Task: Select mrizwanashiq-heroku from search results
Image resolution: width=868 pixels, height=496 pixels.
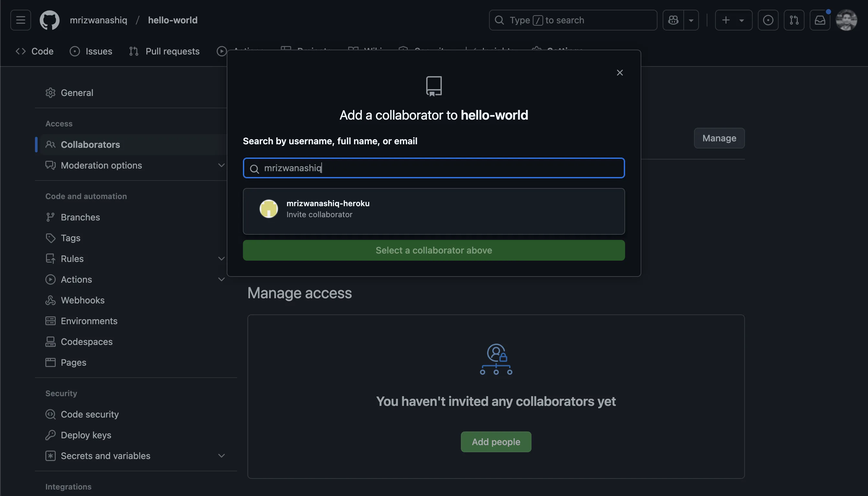Action: point(434,209)
